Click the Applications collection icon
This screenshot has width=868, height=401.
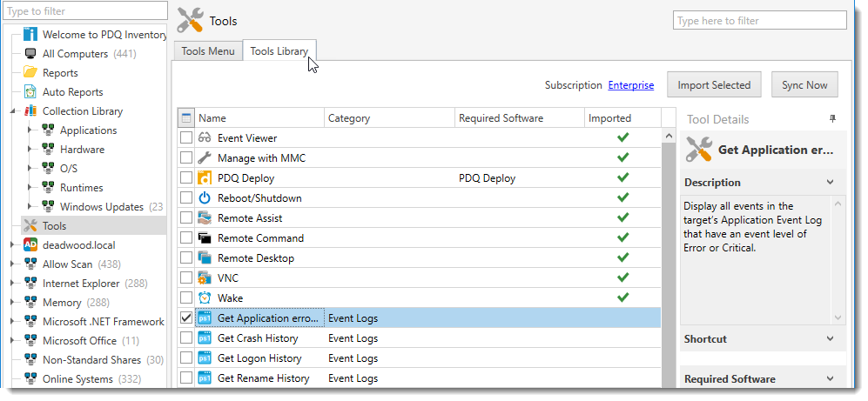pos(48,130)
